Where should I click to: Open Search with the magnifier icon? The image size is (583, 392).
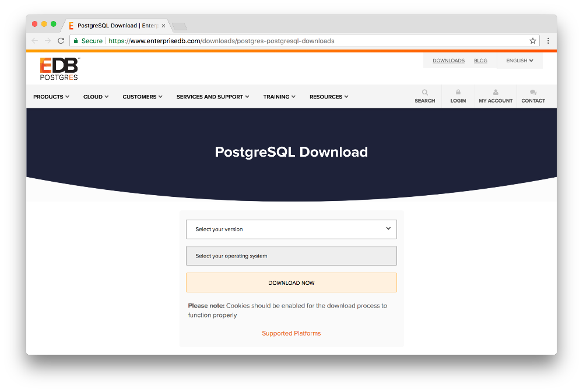424,93
